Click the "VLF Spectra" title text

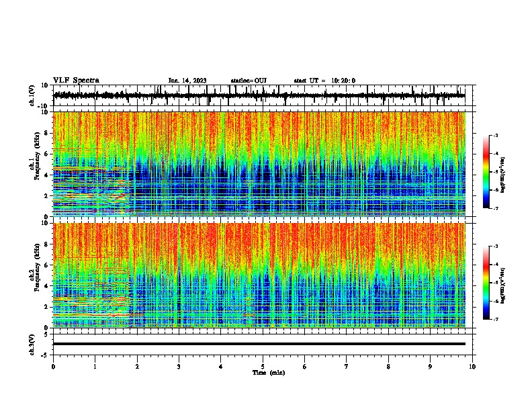coord(76,81)
